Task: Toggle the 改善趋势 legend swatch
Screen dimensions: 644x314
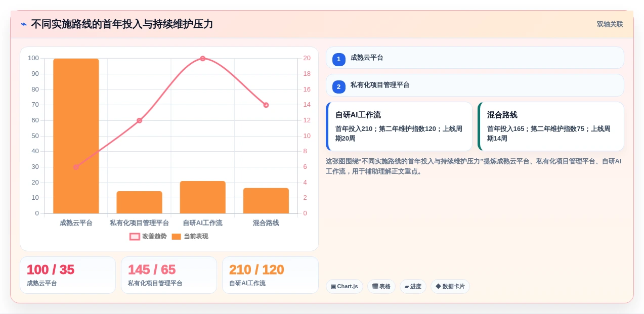Action: 135,237
